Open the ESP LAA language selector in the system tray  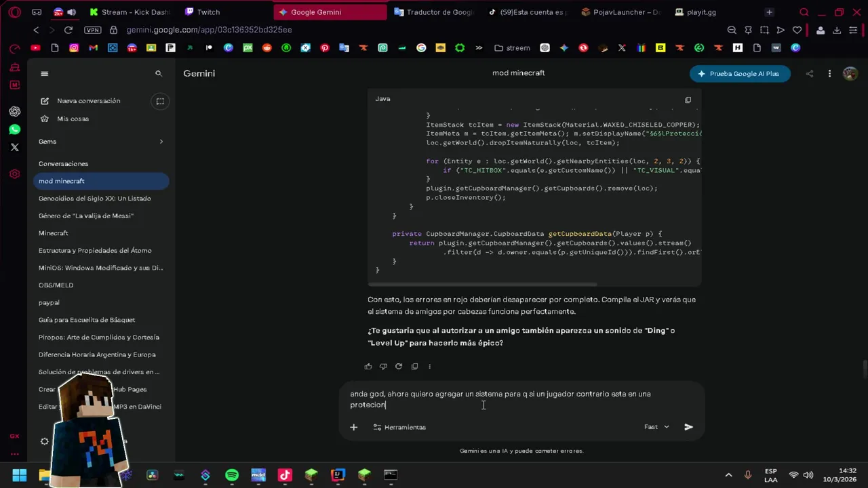point(771,475)
